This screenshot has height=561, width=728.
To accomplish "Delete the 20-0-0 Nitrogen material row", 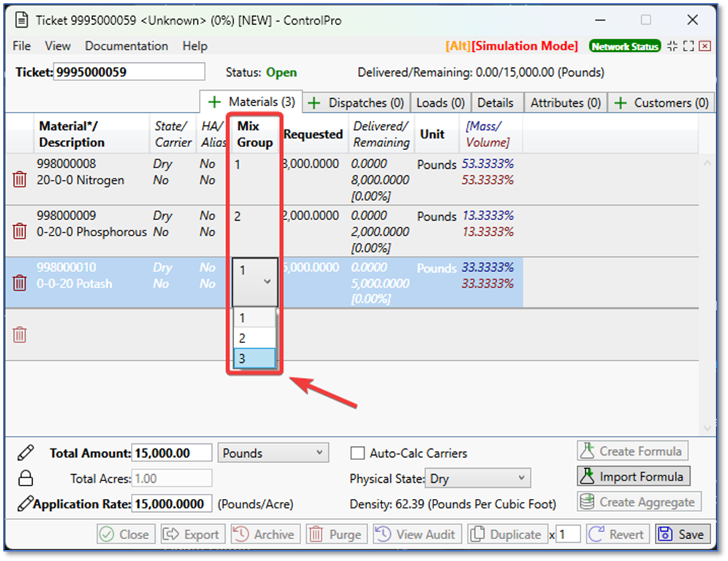I will (20, 179).
